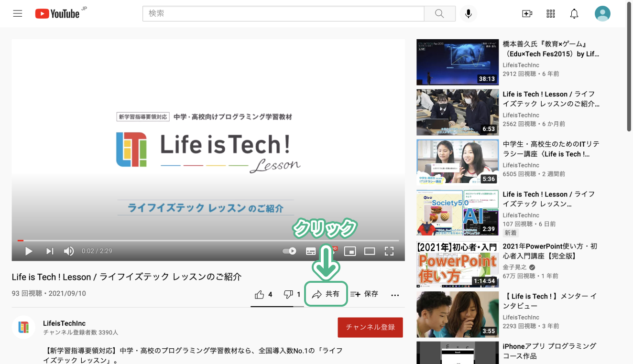Image resolution: width=633 pixels, height=364 pixels.
Task: Dislike the video with thumbs down
Action: click(x=292, y=294)
